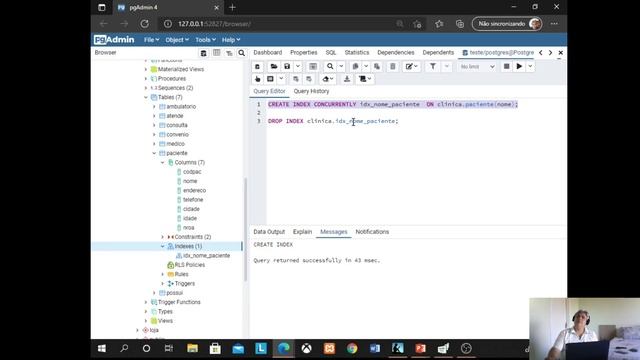Filter funnel icon in toolbar
Viewport: 640px width, 360px height.
[x=433, y=67]
